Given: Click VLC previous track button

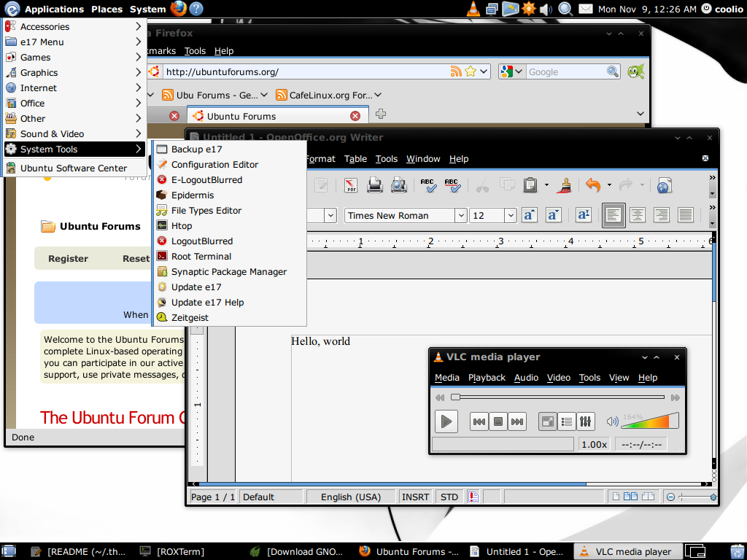Looking at the screenshot, I should pyautogui.click(x=479, y=421).
